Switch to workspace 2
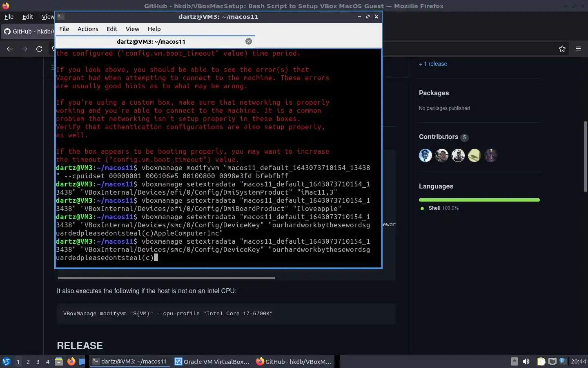This screenshot has height=368, width=588. coord(28,361)
